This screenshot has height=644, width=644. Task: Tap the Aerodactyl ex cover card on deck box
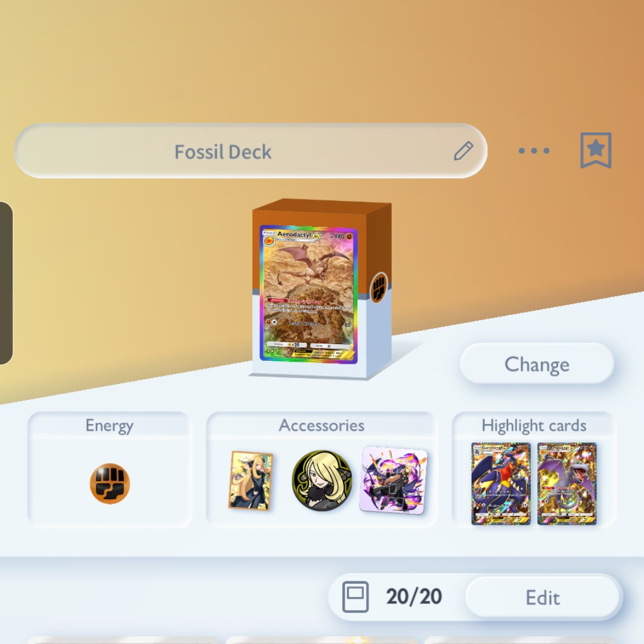coord(308,294)
